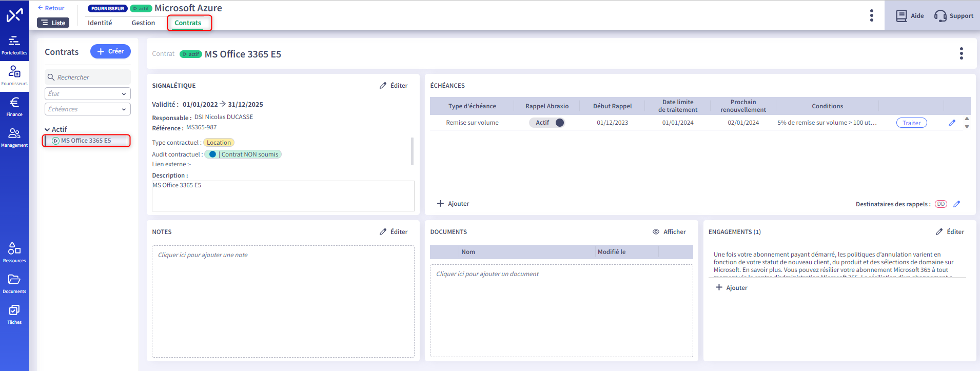The width and height of the screenshot is (980, 371).
Task: Click the Retour back link
Action: pyautogui.click(x=51, y=8)
